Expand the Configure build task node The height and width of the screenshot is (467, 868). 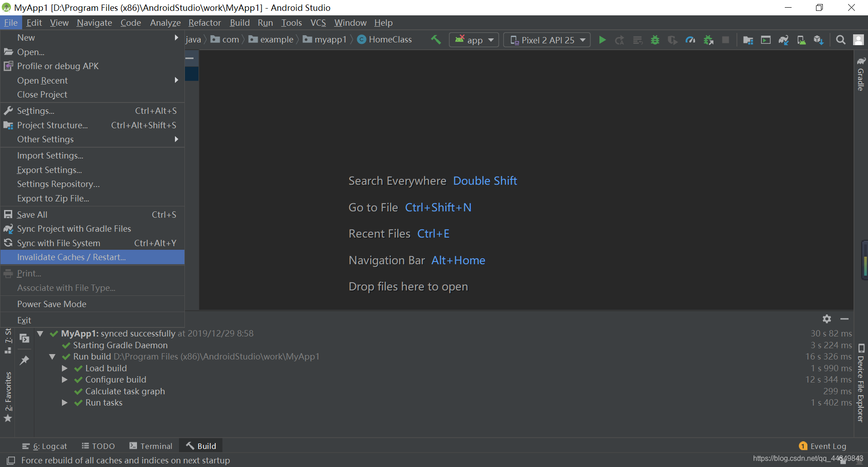(x=64, y=379)
